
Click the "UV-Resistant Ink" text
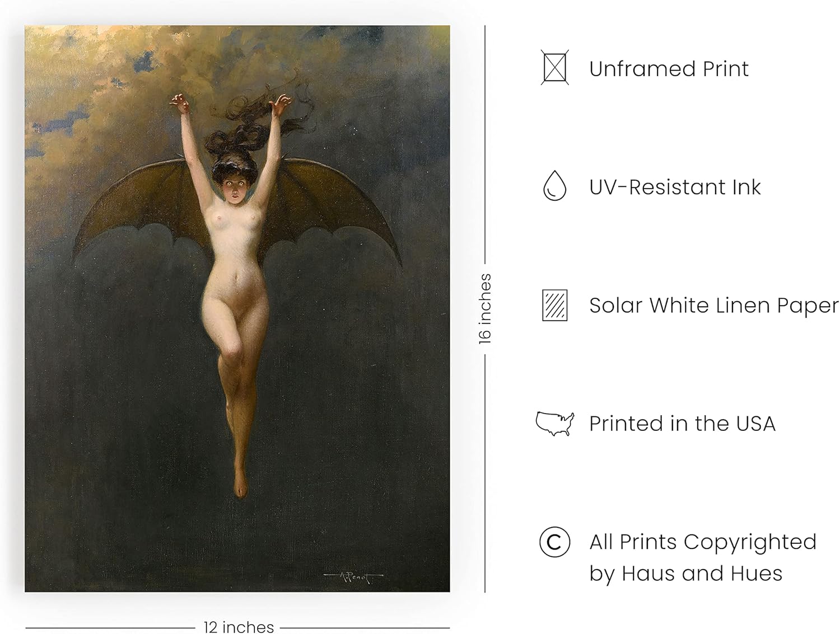675,187
